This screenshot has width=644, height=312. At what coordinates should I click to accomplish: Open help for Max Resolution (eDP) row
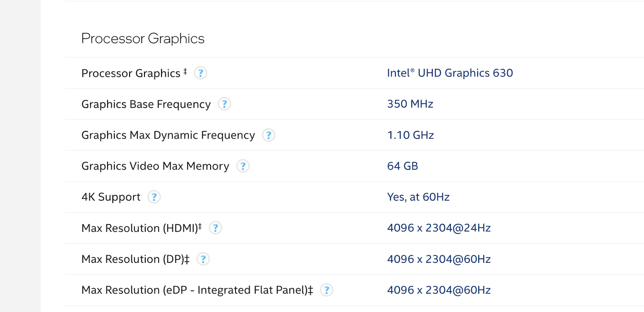coord(326,290)
